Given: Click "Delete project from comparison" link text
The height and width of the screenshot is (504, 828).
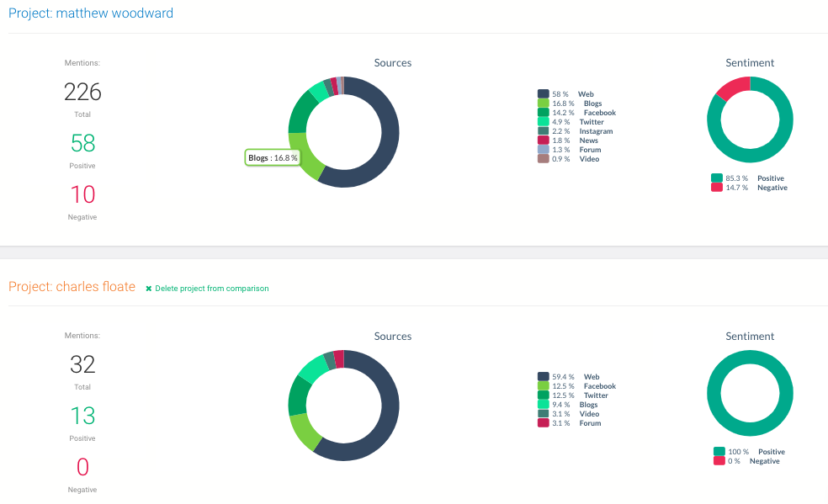Looking at the screenshot, I should [x=212, y=289].
